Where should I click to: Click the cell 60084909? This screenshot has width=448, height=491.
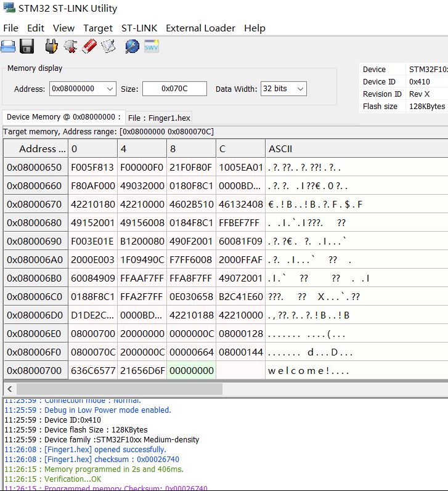click(x=92, y=278)
